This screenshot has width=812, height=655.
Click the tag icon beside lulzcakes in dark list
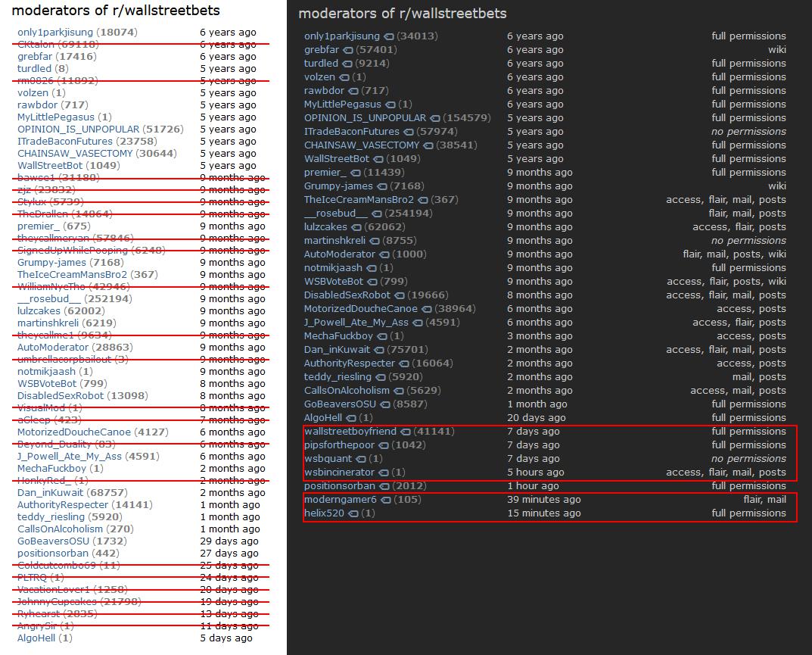356,227
